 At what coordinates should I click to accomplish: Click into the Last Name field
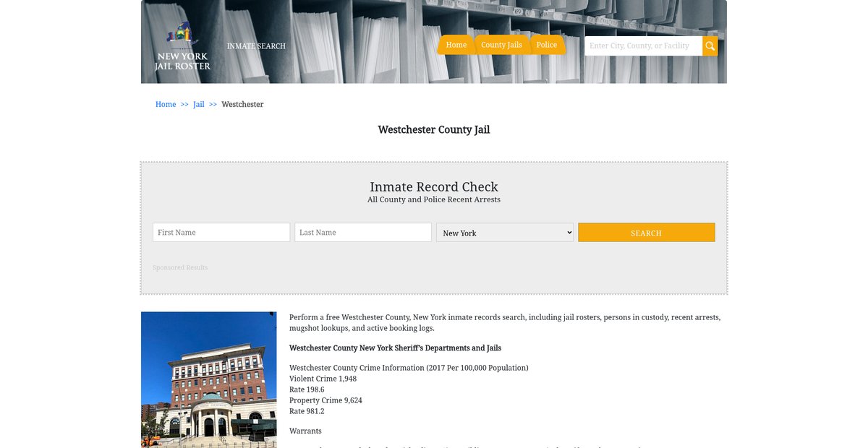[363, 233]
